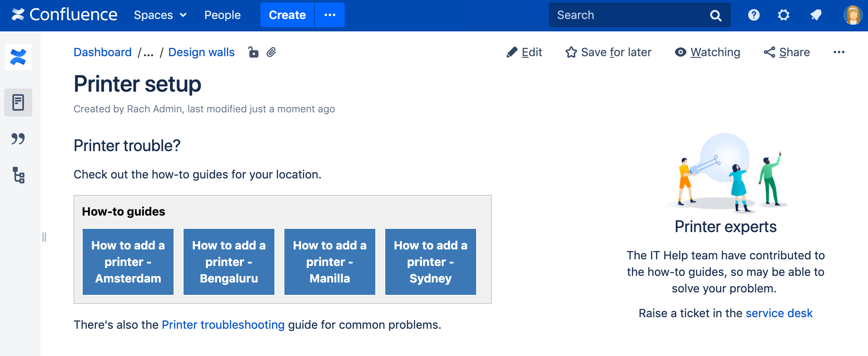
Task: Click the attachments paperclip icon
Action: 271,52
